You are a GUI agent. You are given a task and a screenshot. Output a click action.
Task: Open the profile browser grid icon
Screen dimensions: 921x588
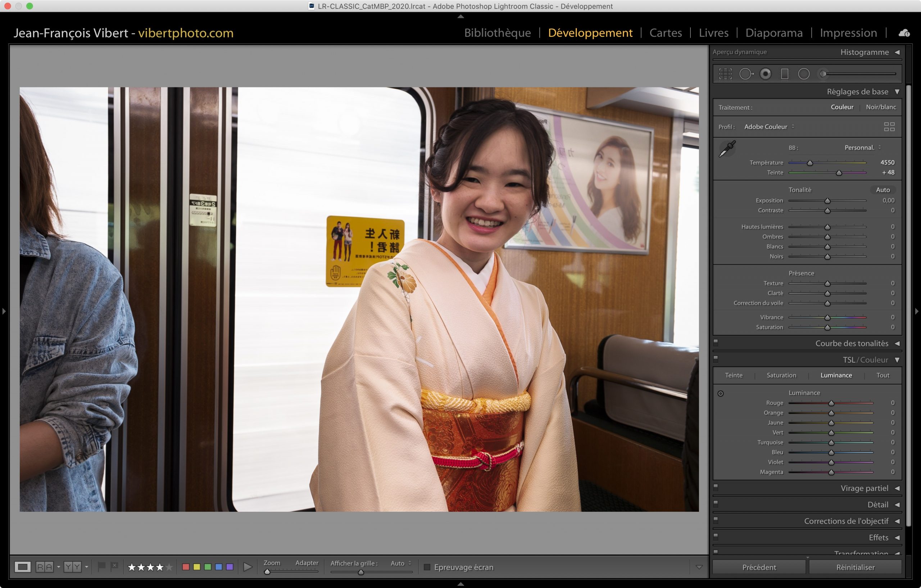tap(889, 127)
